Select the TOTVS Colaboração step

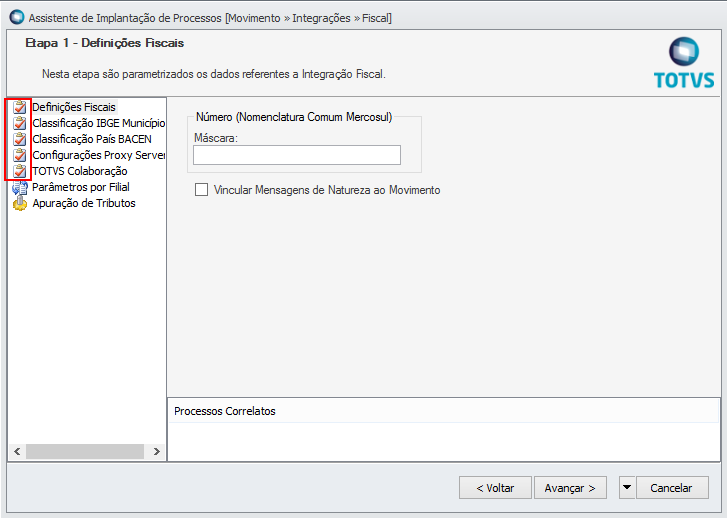tap(80, 171)
